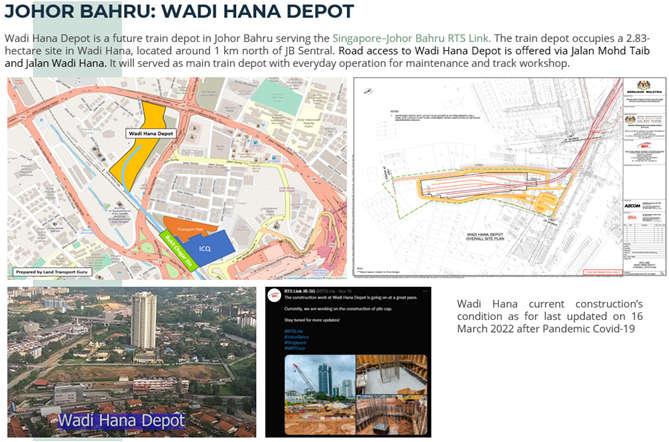Click the tall tower in the aerial photo
This screenshot has height=442, width=669.
point(144,320)
